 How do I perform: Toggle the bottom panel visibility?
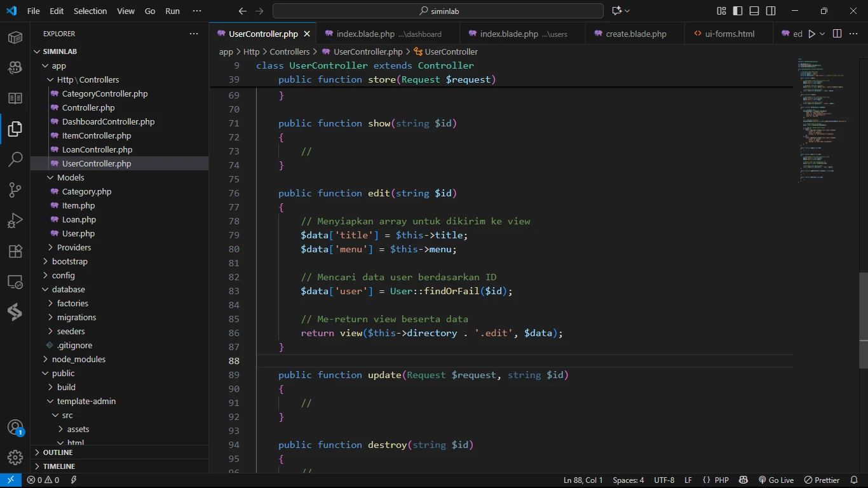(x=754, y=11)
